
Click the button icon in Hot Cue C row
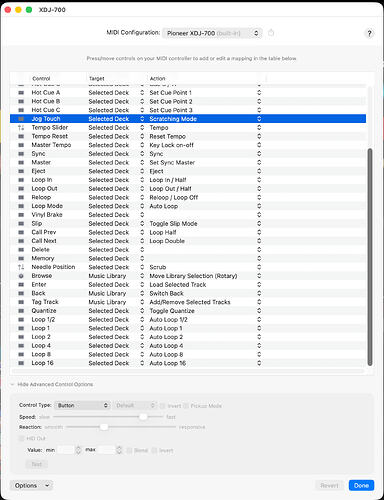tap(21, 110)
